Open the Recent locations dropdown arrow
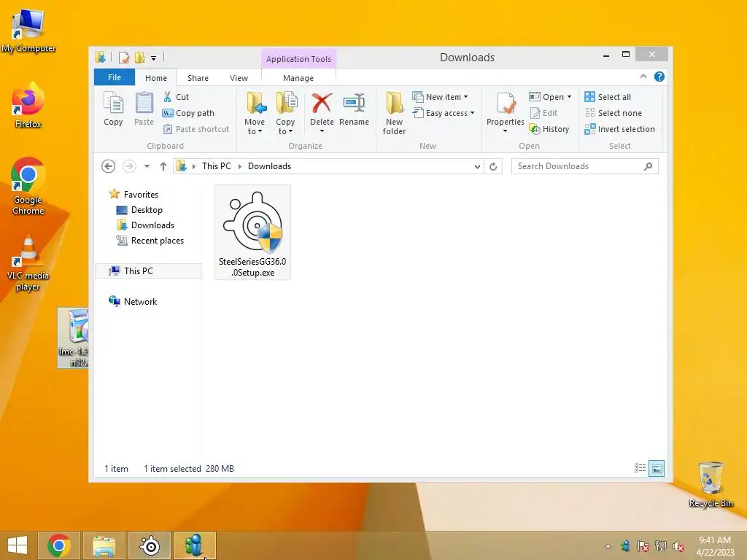The height and width of the screenshot is (560, 747). (x=147, y=166)
